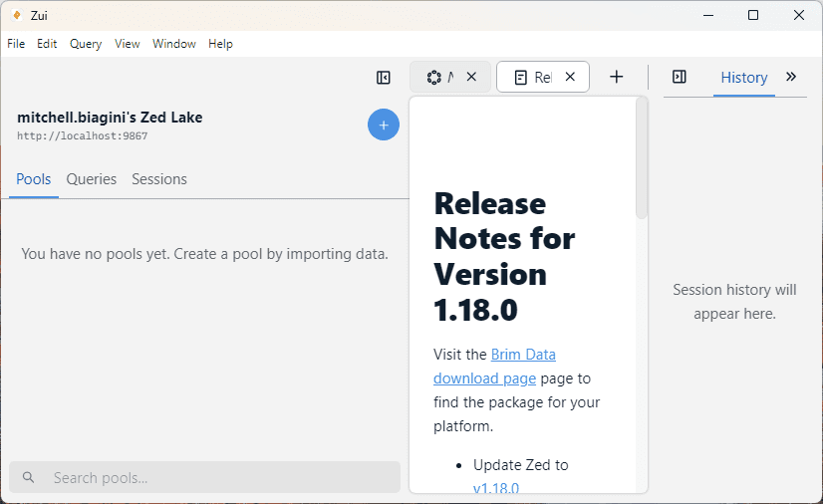823x504 pixels.
Task: Click the lake URL http://localhost:9867
Action: coord(83,135)
